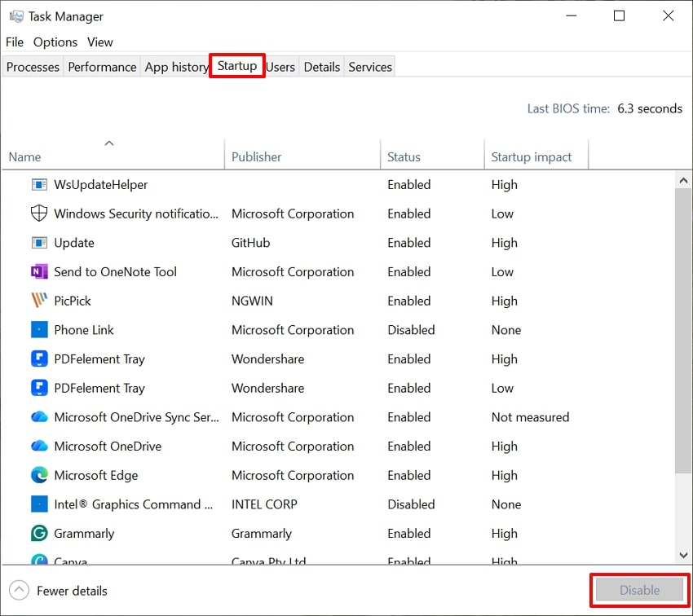Click the Windows Security shield icon
693x616 pixels.
coord(38,213)
